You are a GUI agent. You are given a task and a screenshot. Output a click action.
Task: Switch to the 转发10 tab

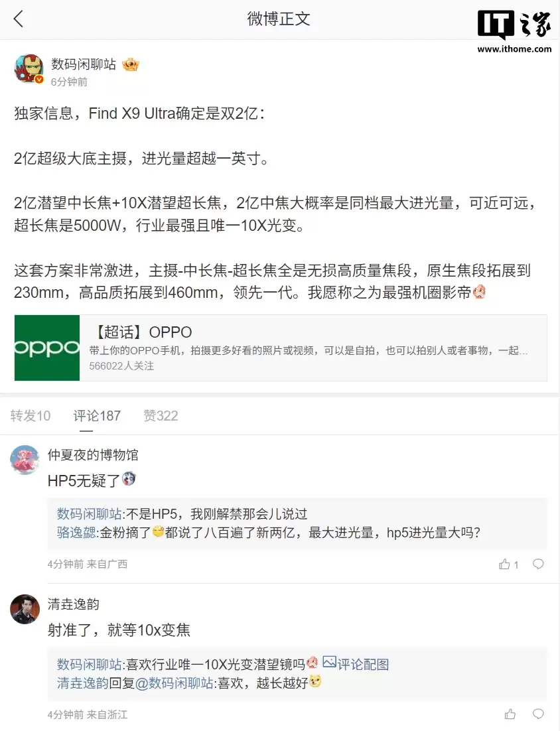(x=31, y=415)
